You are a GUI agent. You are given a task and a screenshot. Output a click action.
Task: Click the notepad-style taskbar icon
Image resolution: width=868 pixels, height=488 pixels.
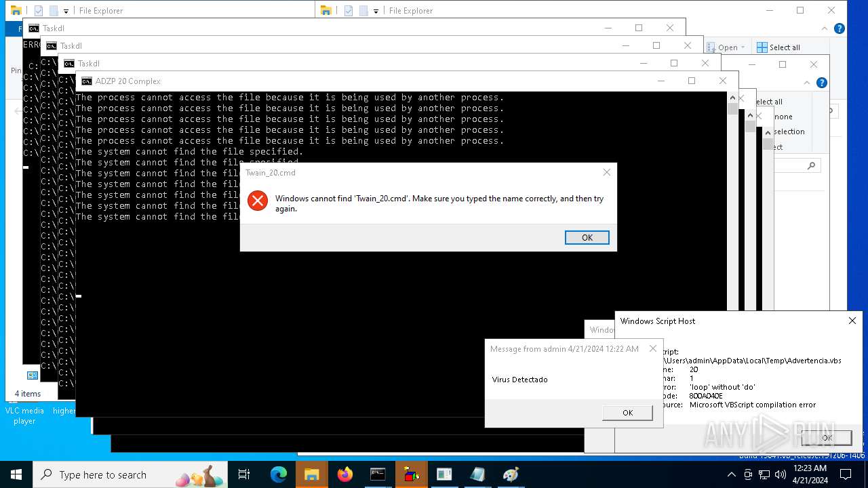(x=477, y=474)
